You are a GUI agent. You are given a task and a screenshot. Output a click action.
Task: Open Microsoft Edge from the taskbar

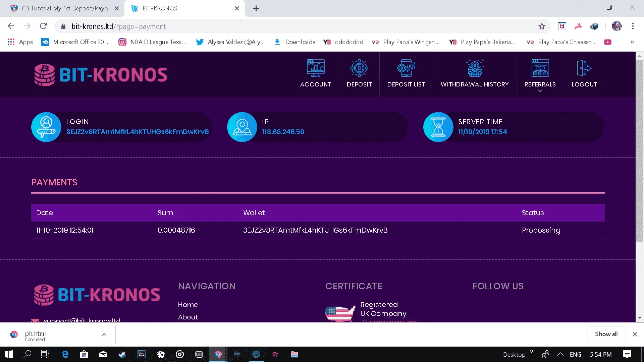click(65, 354)
